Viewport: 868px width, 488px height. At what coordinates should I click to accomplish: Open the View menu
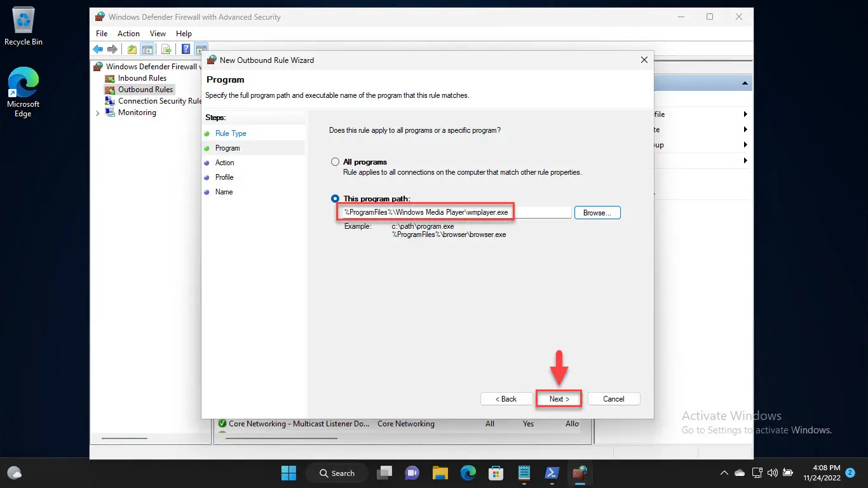click(158, 34)
